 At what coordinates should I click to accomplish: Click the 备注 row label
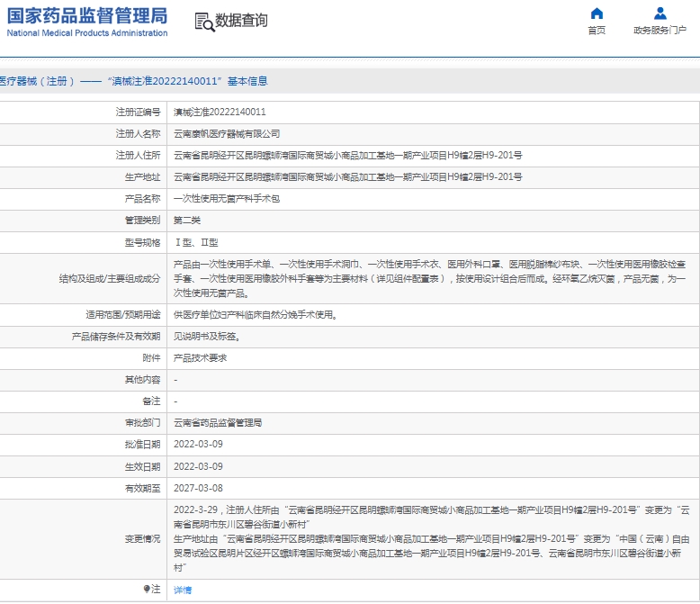pos(151,401)
